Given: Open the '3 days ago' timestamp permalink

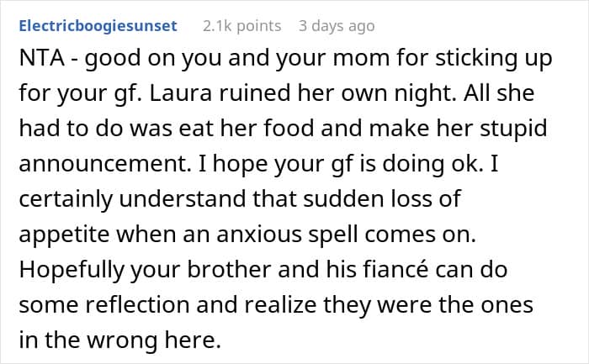Looking at the screenshot, I should pyautogui.click(x=337, y=26).
